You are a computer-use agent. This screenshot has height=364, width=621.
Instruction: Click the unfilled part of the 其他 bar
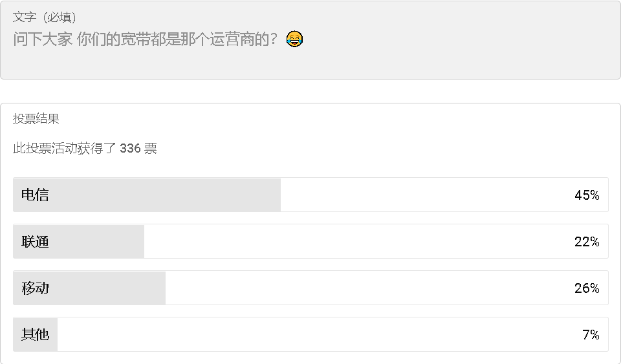pos(332,334)
